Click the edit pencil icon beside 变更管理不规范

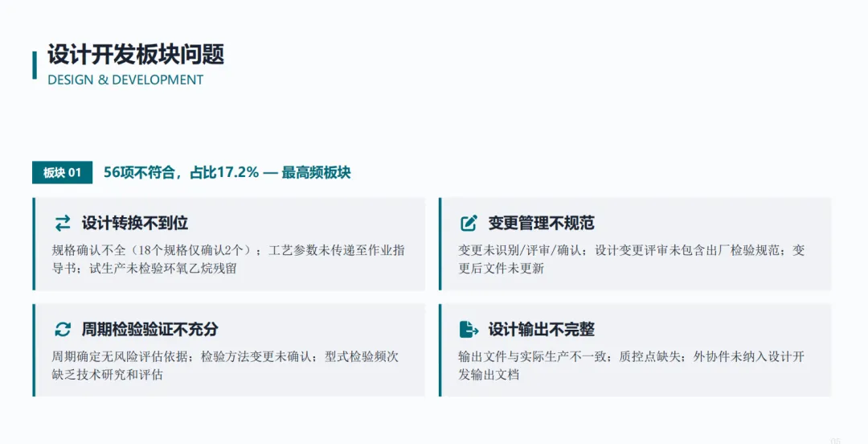(469, 223)
